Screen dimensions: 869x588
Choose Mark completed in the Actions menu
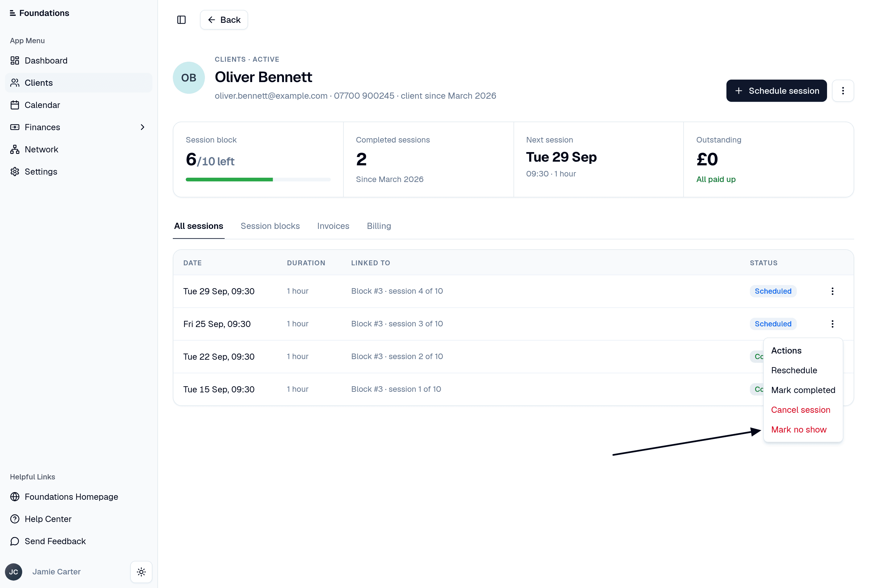click(x=803, y=390)
